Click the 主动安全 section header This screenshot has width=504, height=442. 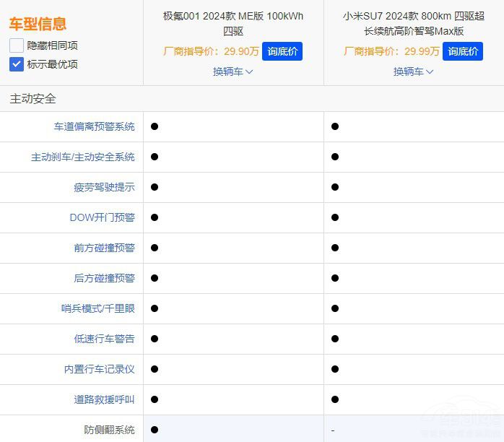(32, 99)
